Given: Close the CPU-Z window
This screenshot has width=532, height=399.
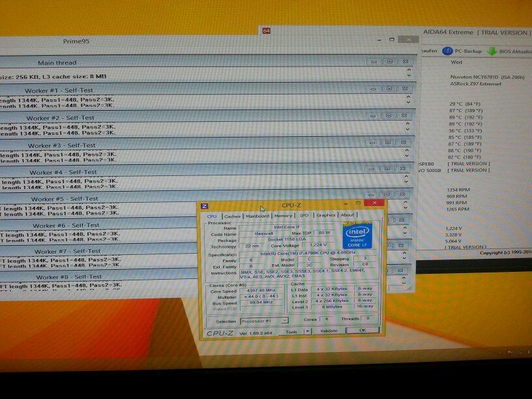Looking at the screenshot, I should tap(374, 203).
